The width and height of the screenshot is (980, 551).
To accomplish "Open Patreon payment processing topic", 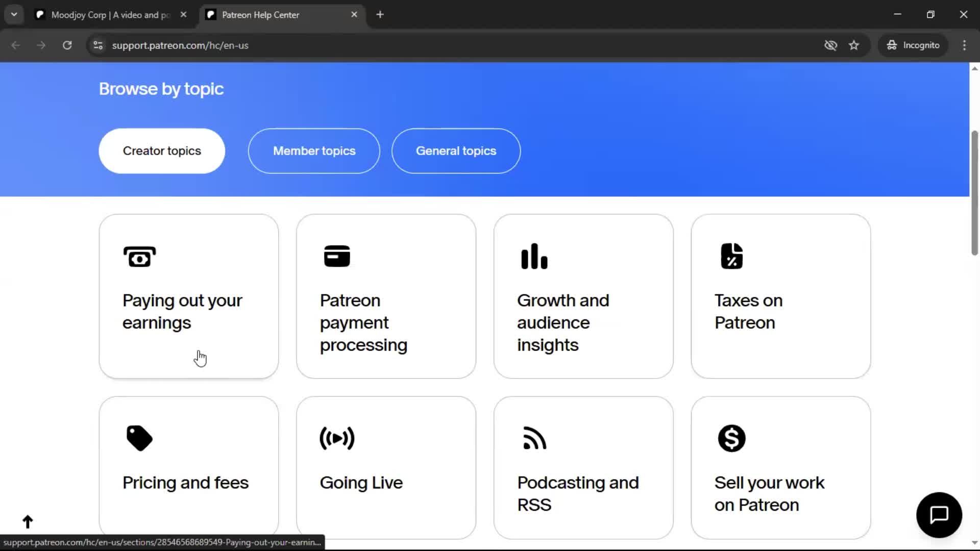I will click(x=386, y=296).
